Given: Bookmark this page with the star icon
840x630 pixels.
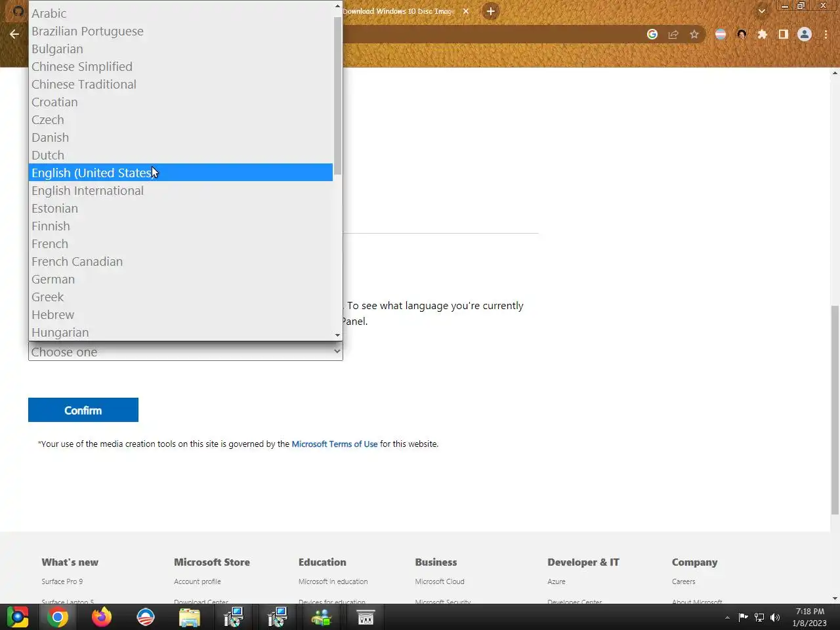Looking at the screenshot, I should coord(694,34).
